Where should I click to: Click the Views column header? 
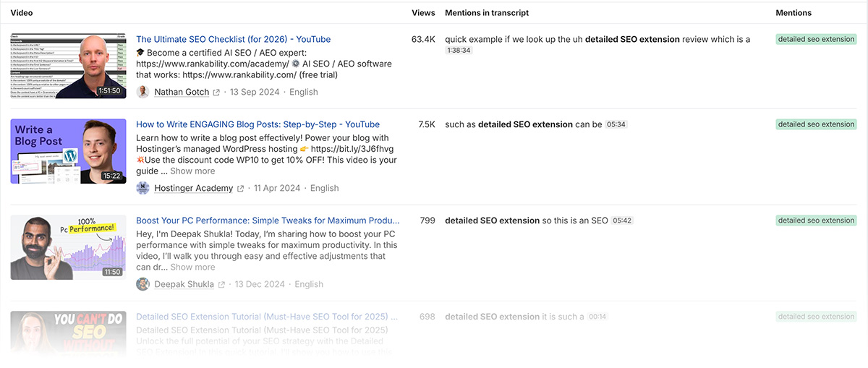[423, 13]
